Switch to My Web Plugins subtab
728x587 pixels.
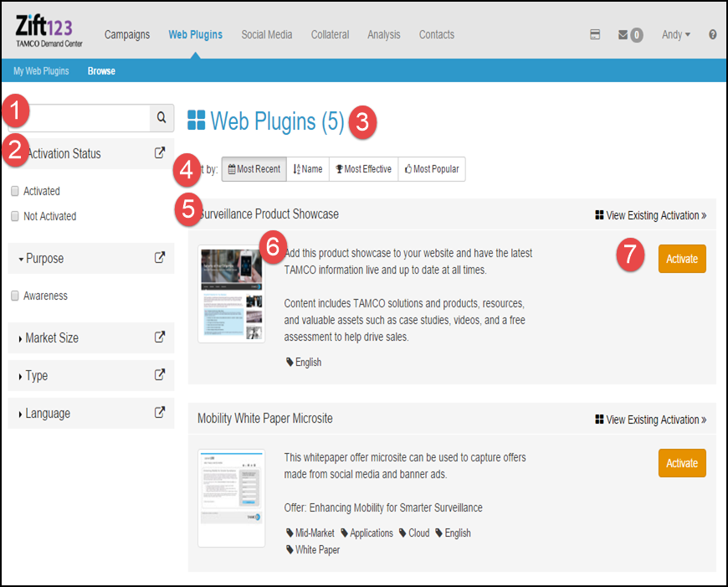(x=41, y=71)
